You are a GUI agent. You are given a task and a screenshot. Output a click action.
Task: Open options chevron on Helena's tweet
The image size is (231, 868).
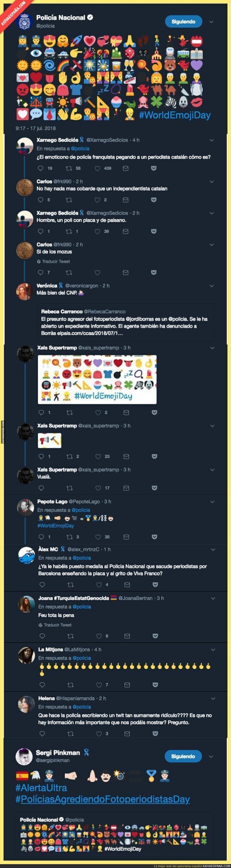[213, 699]
